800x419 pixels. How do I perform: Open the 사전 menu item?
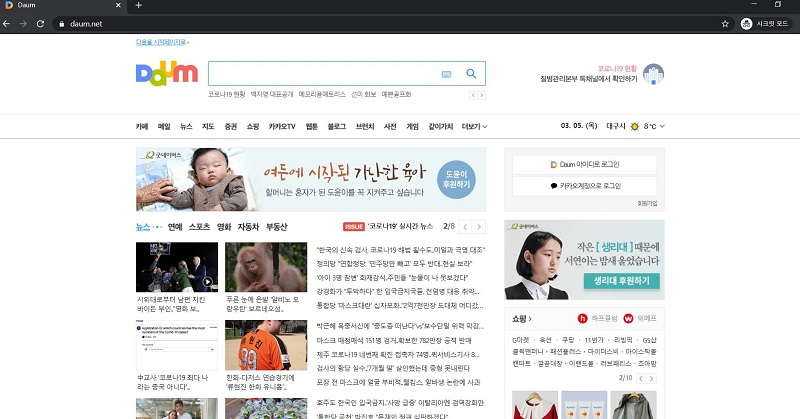(x=390, y=127)
